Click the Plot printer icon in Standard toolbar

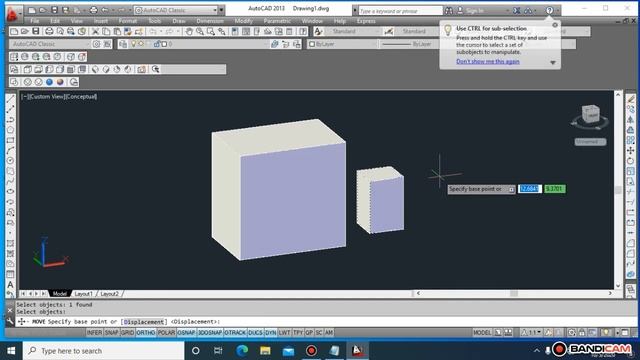(49, 31)
